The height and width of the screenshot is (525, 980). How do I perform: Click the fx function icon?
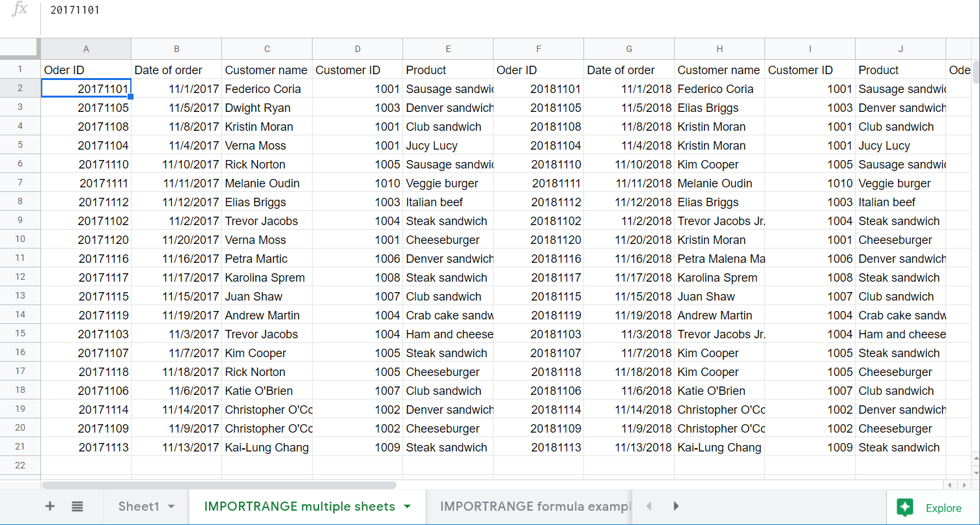pos(18,10)
